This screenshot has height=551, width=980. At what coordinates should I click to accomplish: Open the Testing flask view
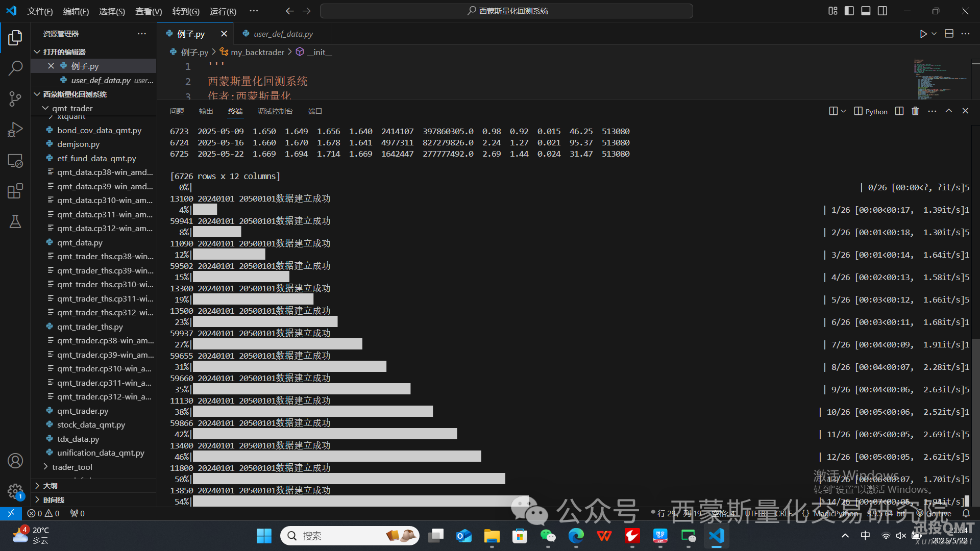point(15,221)
